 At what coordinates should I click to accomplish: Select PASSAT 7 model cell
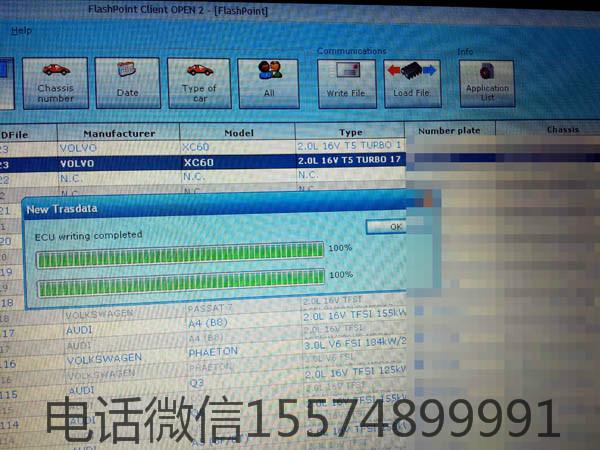[210, 308]
